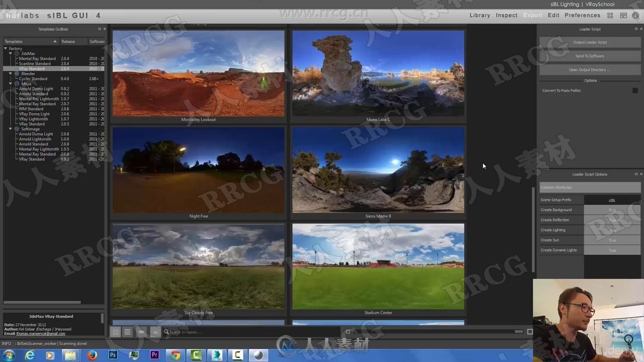Enable Convert To Posix Paths checkbox
The height and width of the screenshot is (362, 644).
pyautogui.click(x=635, y=90)
